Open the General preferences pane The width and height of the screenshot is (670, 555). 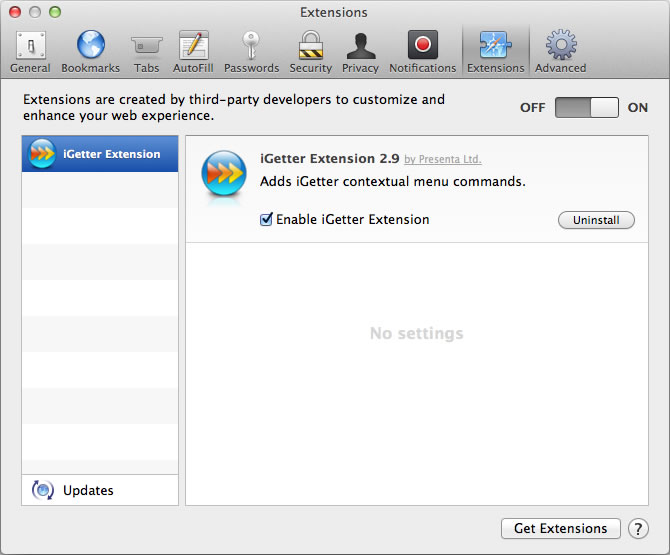30,51
